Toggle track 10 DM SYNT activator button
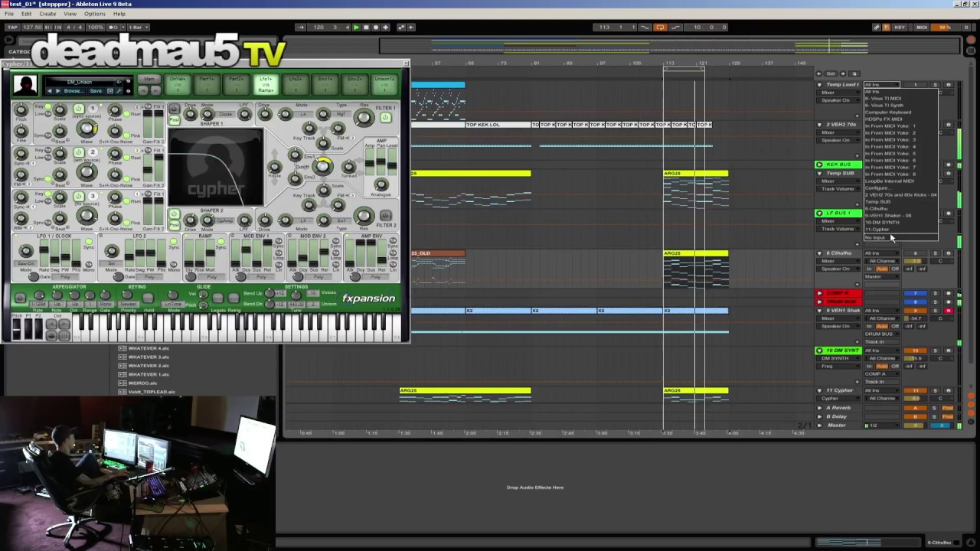Image resolution: width=980 pixels, height=551 pixels. pos(916,350)
